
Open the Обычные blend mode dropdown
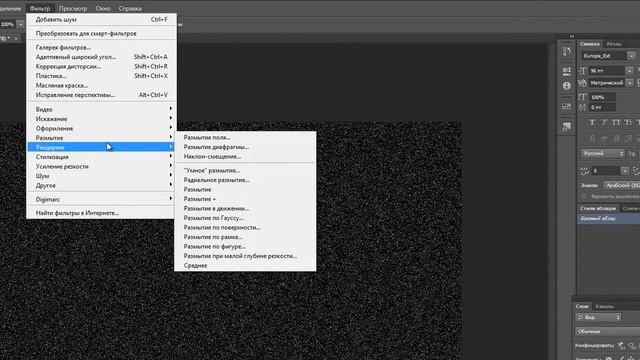(x=608, y=331)
